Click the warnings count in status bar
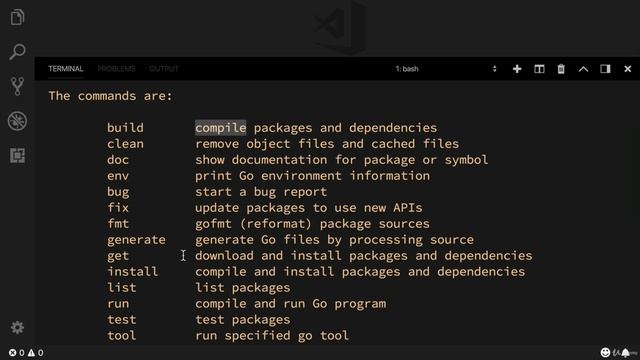The height and width of the screenshot is (360, 640). click(x=36, y=353)
